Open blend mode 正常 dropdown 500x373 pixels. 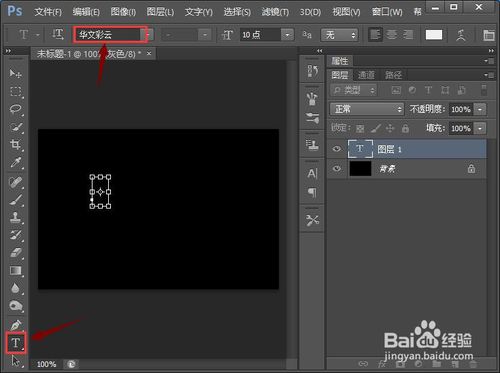(x=367, y=109)
